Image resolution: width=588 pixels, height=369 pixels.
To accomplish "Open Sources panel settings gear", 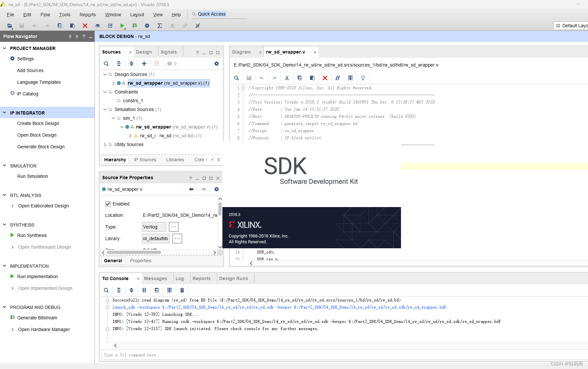I will coord(217,64).
